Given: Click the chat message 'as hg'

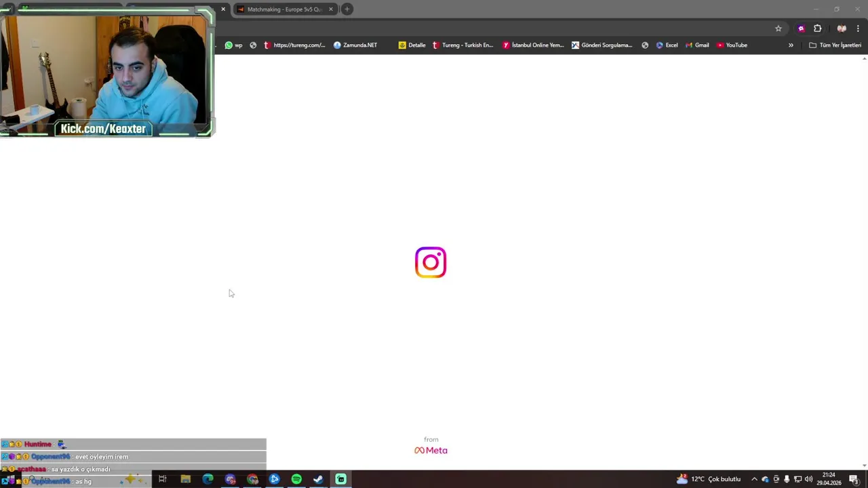Looking at the screenshot, I should pyautogui.click(x=83, y=481).
